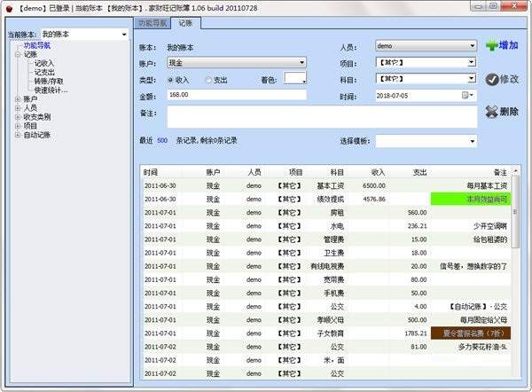
Task: Open the 人员 dropdown showing demo
Action: (472, 46)
